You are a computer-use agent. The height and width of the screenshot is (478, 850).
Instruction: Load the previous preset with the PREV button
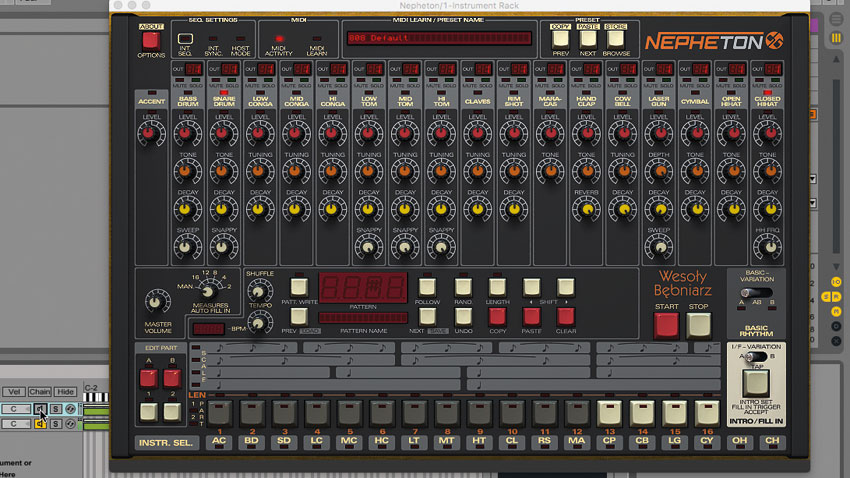coord(561,38)
